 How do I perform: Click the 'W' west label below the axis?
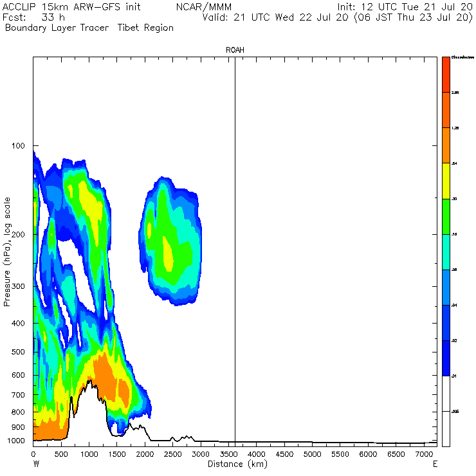(x=36, y=464)
